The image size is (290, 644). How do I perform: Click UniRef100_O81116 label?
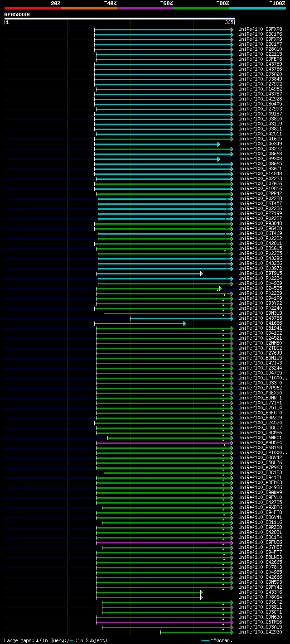[x=260, y=522]
